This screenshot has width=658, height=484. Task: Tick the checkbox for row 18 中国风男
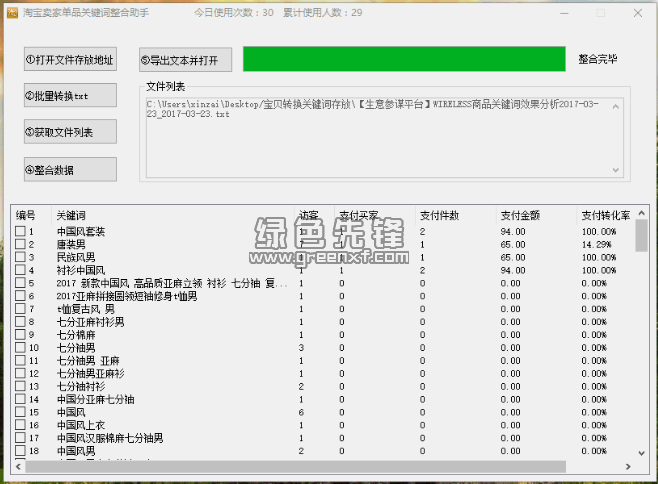tap(20, 450)
